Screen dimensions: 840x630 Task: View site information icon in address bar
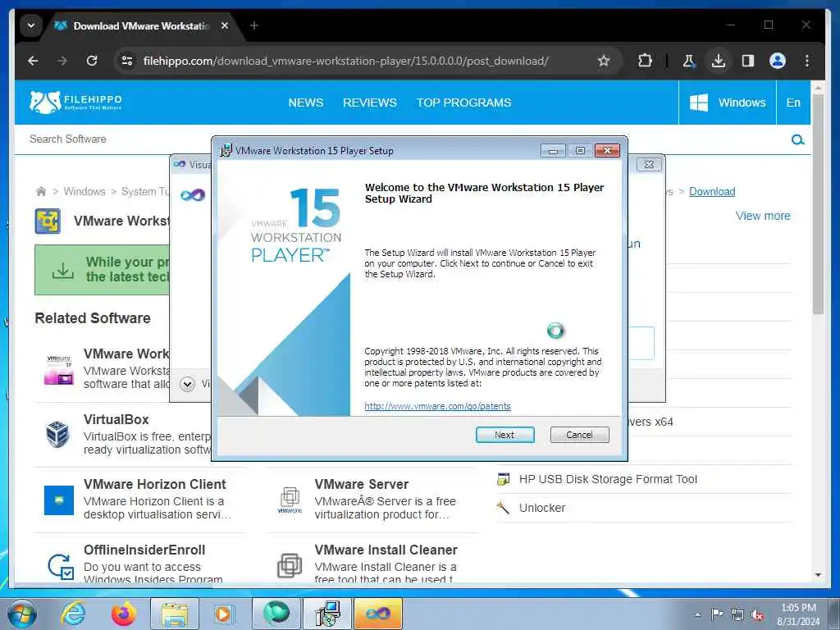tap(127, 61)
